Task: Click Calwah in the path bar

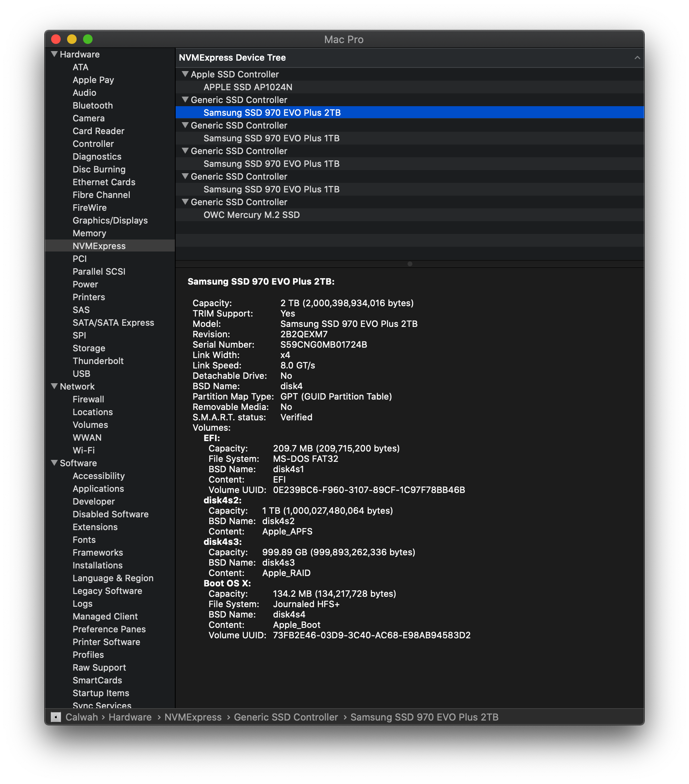Action: [82, 717]
